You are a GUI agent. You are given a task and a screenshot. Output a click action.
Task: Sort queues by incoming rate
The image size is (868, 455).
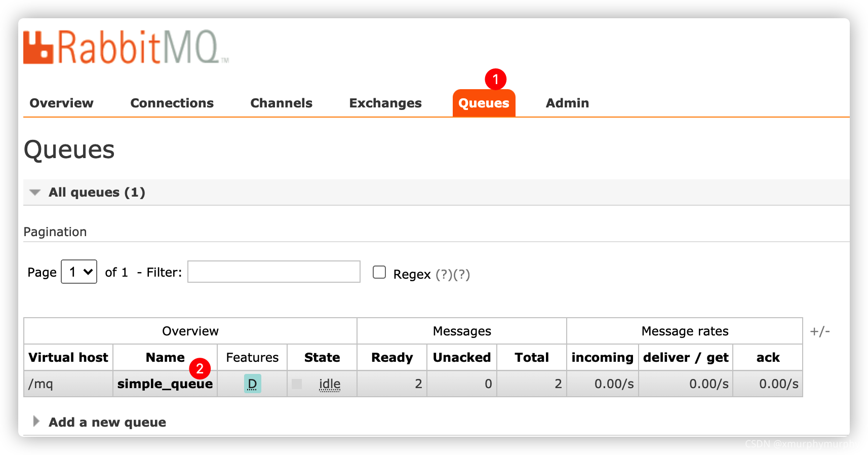coord(602,357)
